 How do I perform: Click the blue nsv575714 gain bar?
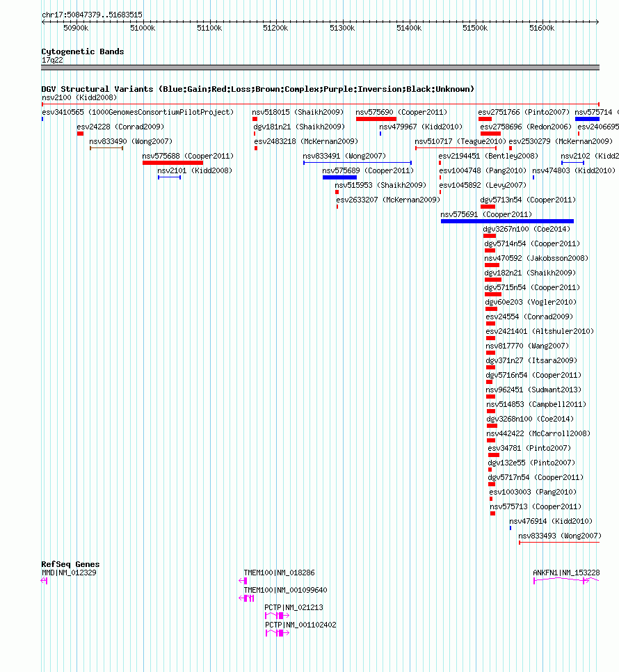tap(587, 119)
